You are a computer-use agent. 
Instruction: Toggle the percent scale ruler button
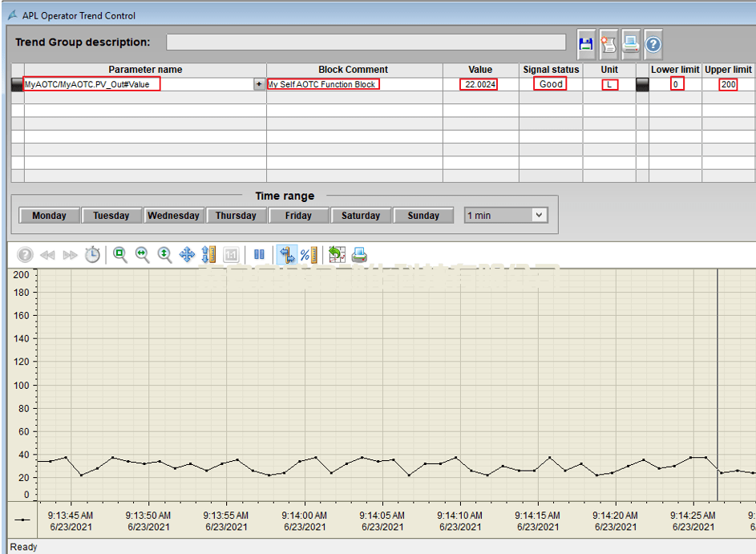(x=309, y=255)
